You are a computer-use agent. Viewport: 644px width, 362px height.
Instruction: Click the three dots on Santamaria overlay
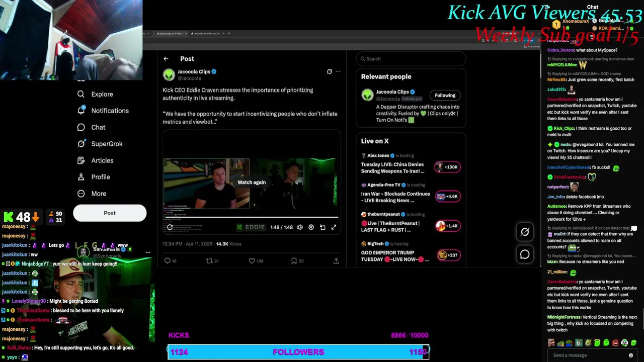click(148, 253)
